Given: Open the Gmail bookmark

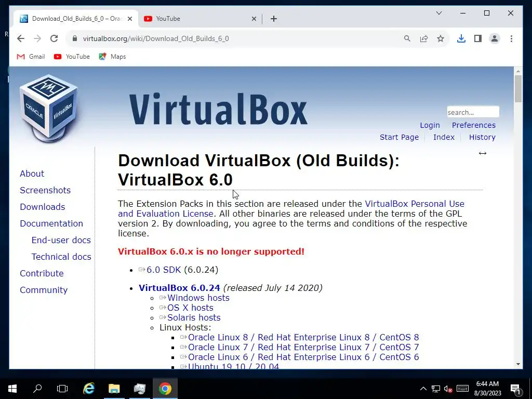Looking at the screenshot, I should pyautogui.click(x=31, y=57).
